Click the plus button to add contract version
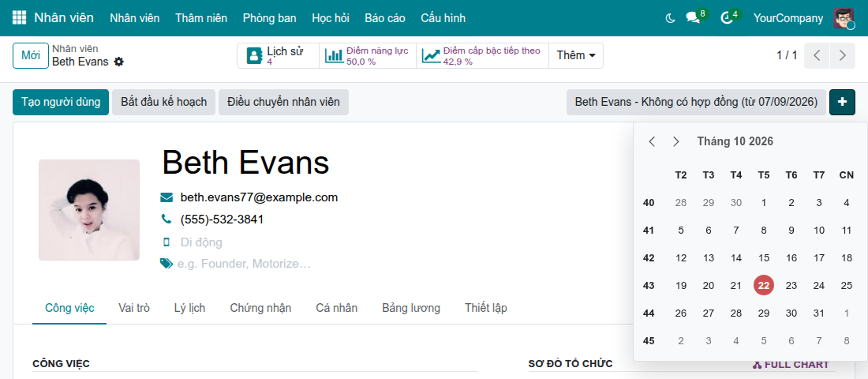The height and width of the screenshot is (379, 868). [x=842, y=102]
